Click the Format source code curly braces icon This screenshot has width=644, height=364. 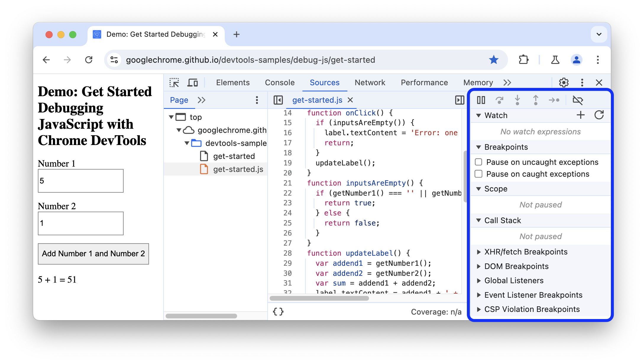tap(278, 311)
